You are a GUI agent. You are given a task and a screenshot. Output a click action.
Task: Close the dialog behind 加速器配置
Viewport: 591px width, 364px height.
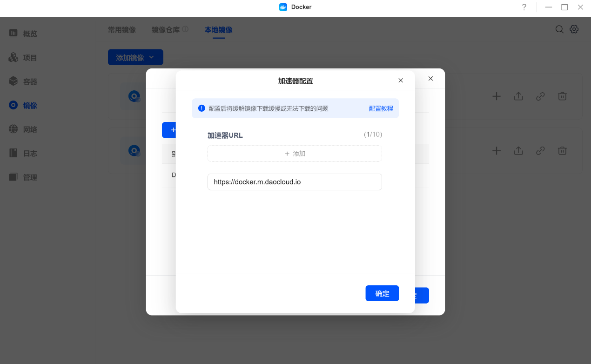point(430,79)
